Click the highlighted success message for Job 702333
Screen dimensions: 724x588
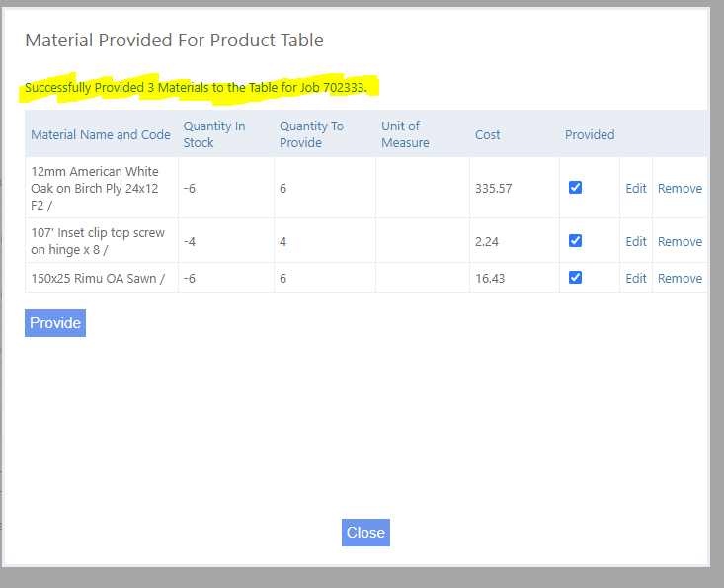196,88
